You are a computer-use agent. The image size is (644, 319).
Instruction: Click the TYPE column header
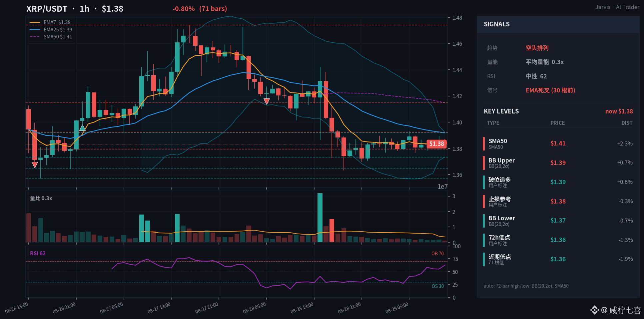(493, 123)
